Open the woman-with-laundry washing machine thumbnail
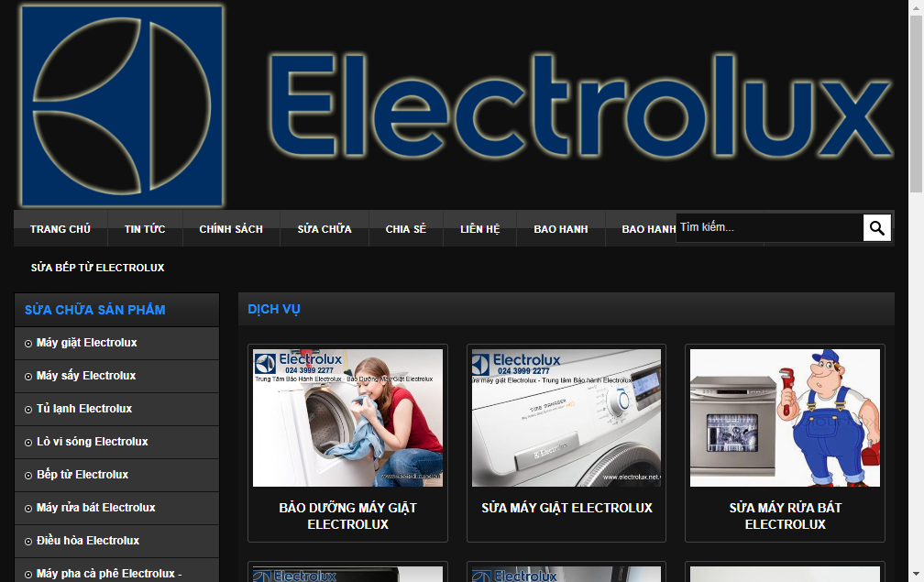924x582 pixels. click(x=347, y=418)
